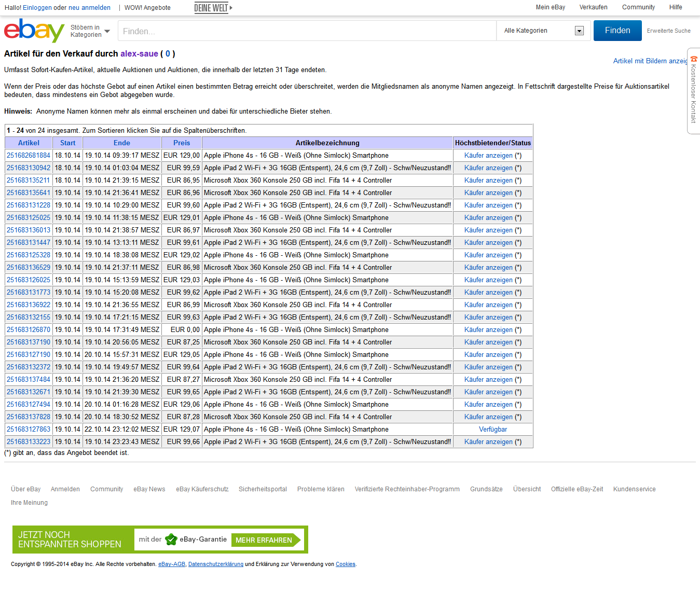
Task: Open Hilfe menu item
Action: coord(676,7)
